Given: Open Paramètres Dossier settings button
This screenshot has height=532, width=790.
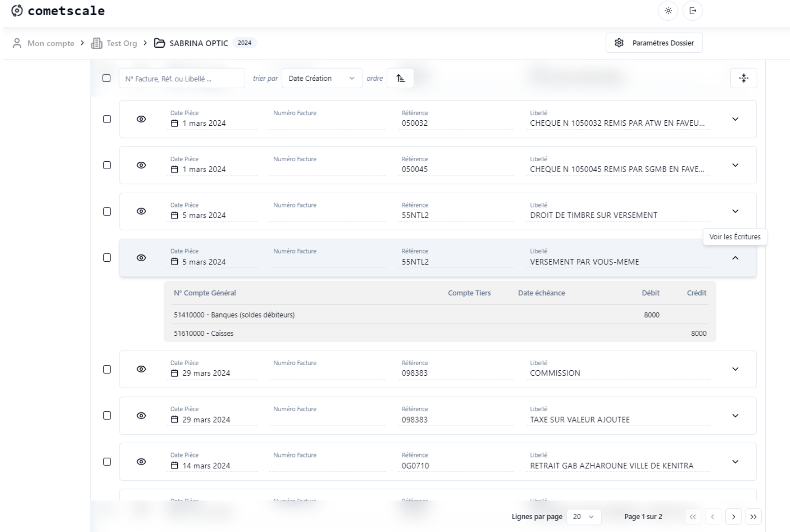Looking at the screenshot, I should pyautogui.click(x=654, y=43).
